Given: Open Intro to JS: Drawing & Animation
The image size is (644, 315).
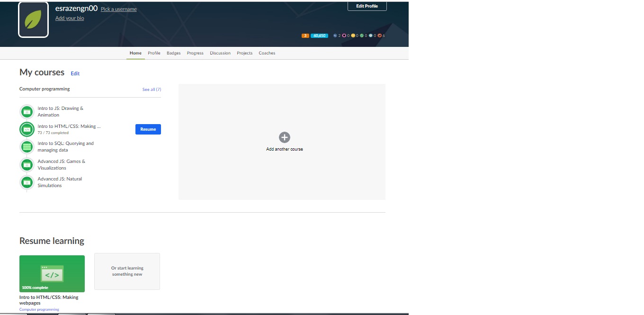Looking at the screenshot, I should click(x=61, y=112).
